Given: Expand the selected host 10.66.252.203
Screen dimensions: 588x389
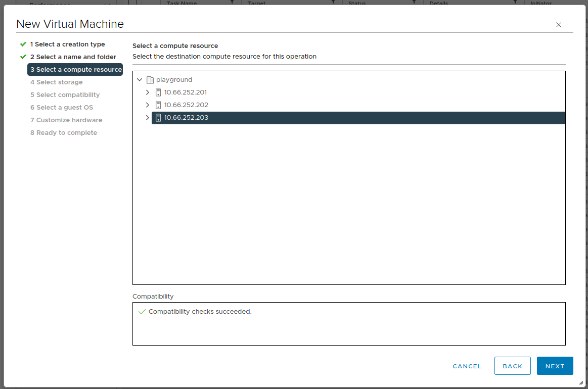Looking at the screenshot, I should pos(148,118).
